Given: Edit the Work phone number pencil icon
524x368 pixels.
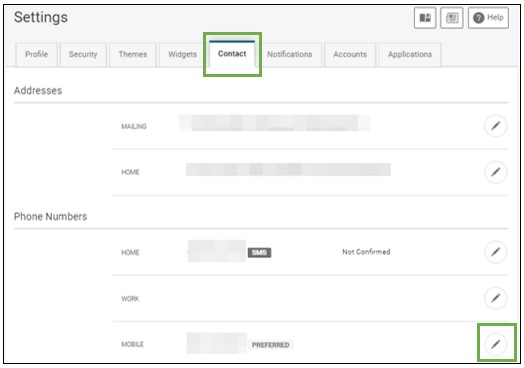Looking at the screenshot, I should point(496,298).
